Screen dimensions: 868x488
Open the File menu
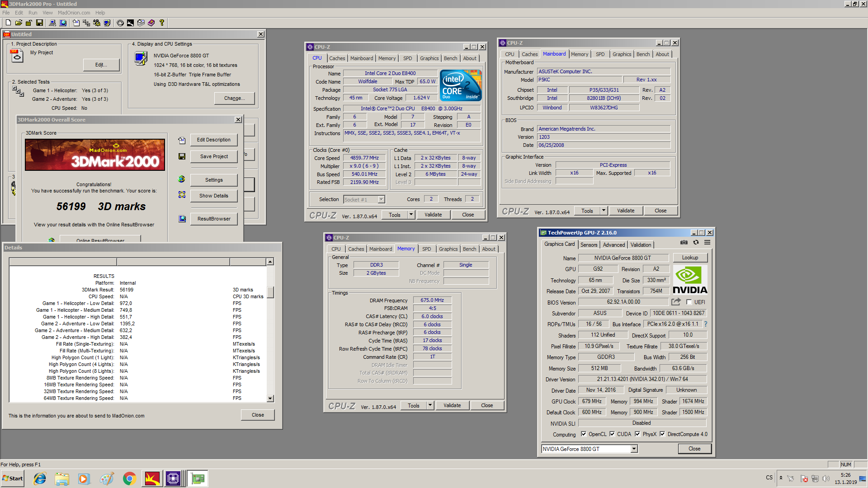(x=6, y=13)
